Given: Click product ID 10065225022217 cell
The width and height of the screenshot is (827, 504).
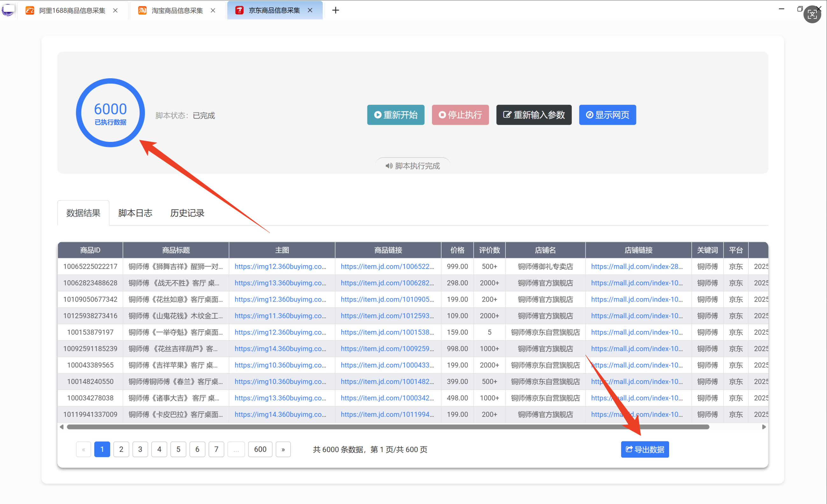Looking at the screenshot, I should (90, 266).
